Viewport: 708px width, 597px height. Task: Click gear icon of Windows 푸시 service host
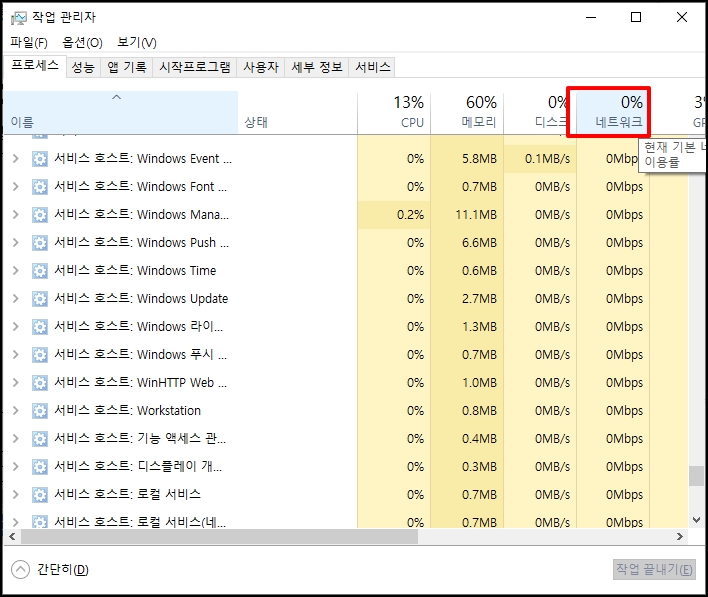point(40,355)
